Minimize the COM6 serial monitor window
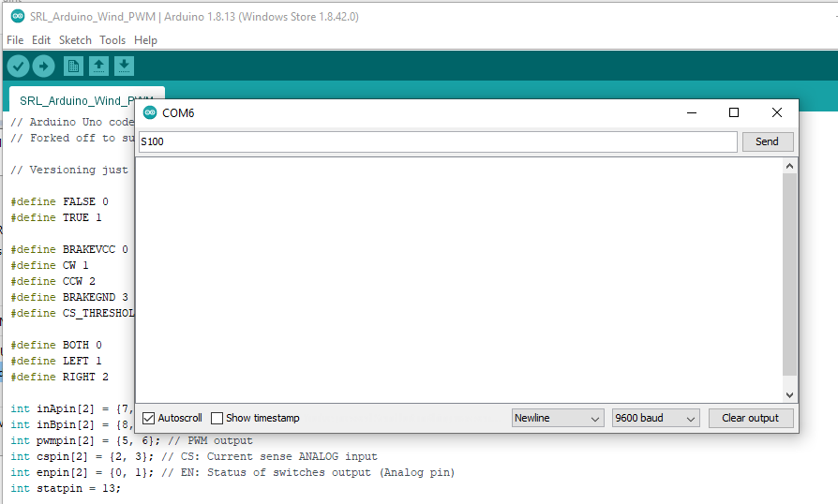 point(692,112)
